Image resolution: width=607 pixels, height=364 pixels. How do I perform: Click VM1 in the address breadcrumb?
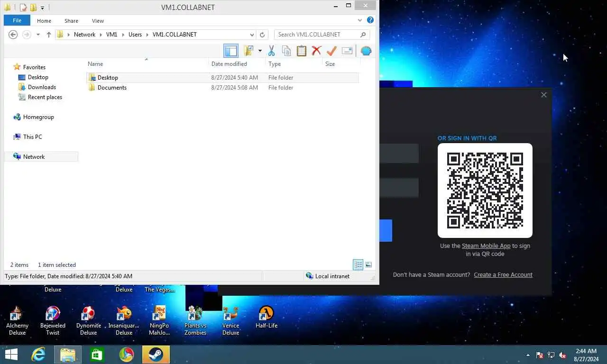coord(111,35)
